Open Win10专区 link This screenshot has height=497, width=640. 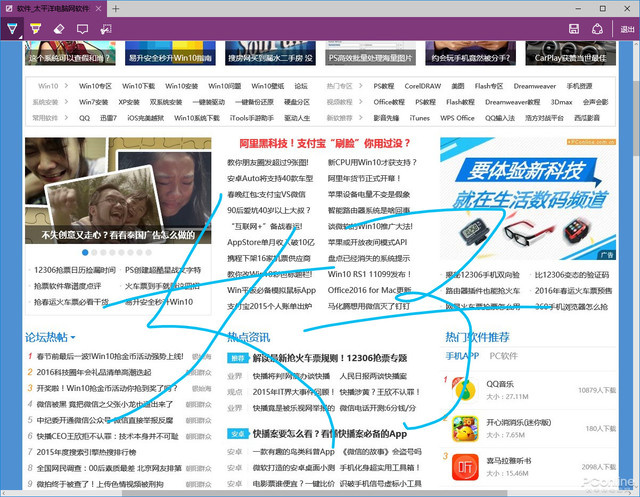point(95,86)
